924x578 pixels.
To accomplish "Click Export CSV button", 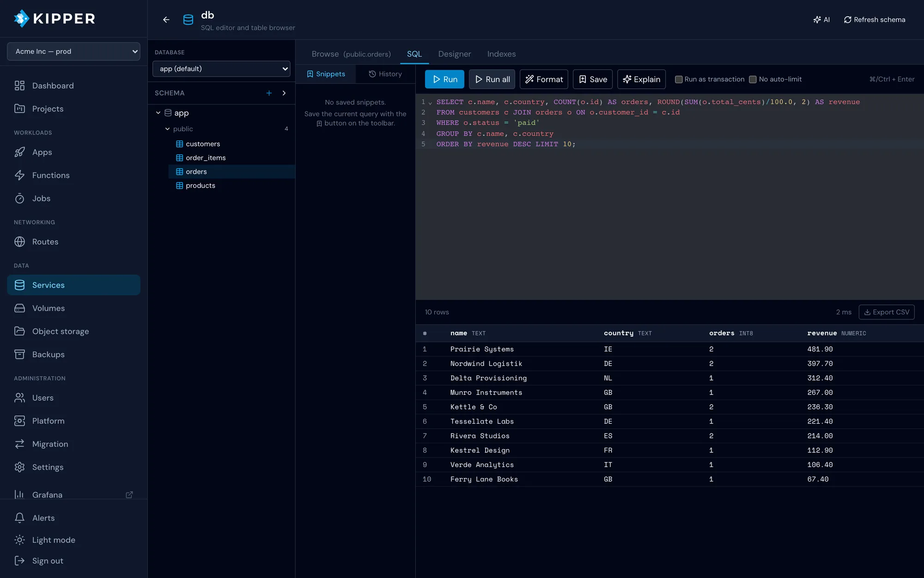I will (886, 312).
